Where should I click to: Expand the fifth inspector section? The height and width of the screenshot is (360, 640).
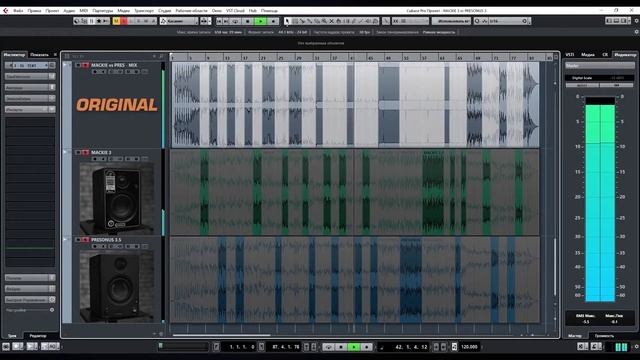[x=29, y=109]
